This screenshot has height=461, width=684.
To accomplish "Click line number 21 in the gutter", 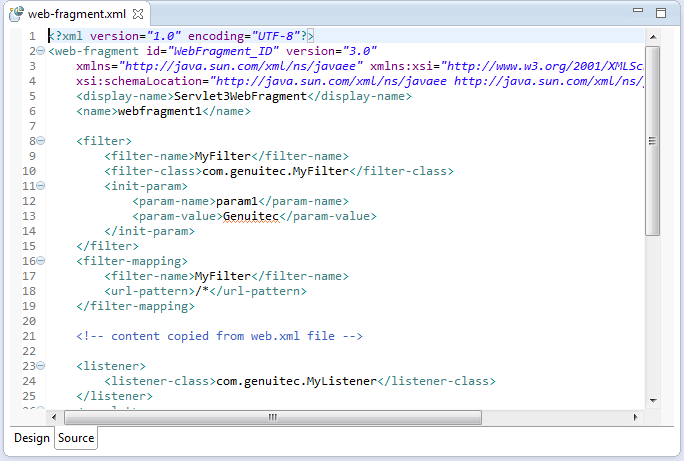I will click(x=29, y=336).
